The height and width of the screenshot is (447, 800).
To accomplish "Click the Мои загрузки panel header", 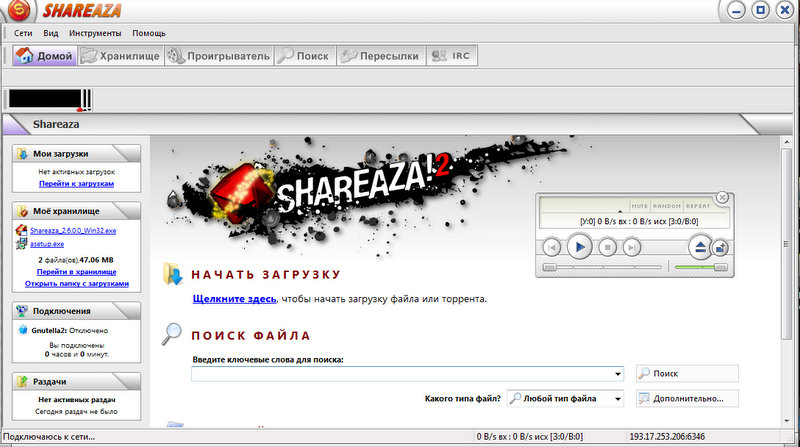I will coord(77,154).
